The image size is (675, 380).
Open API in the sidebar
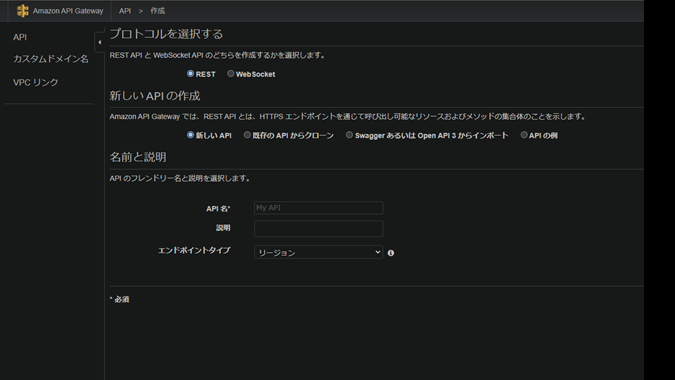[20, 37]
